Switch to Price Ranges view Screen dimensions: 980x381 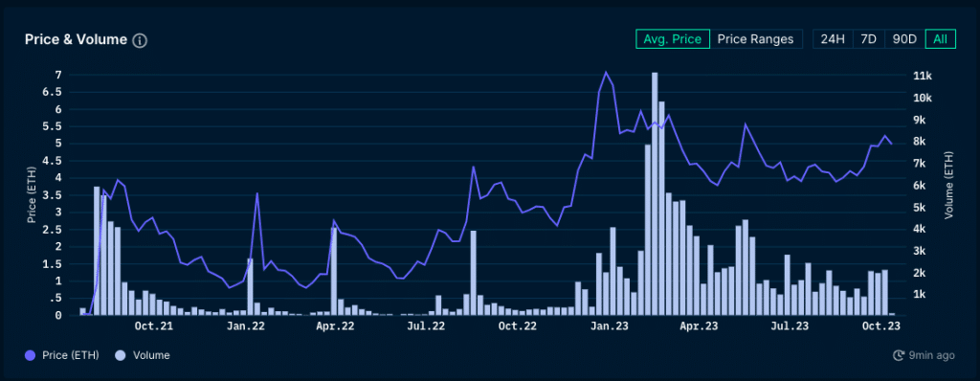point(756,39)
